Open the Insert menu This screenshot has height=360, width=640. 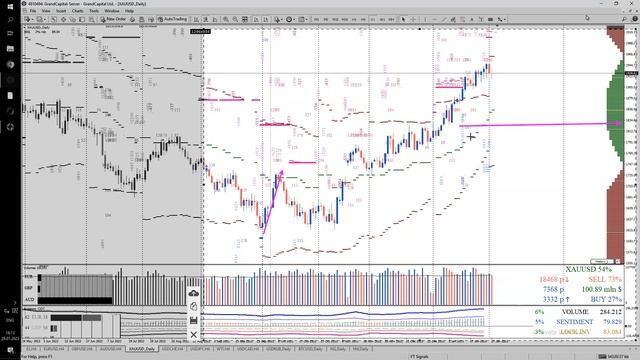click(x=61, y=11)
